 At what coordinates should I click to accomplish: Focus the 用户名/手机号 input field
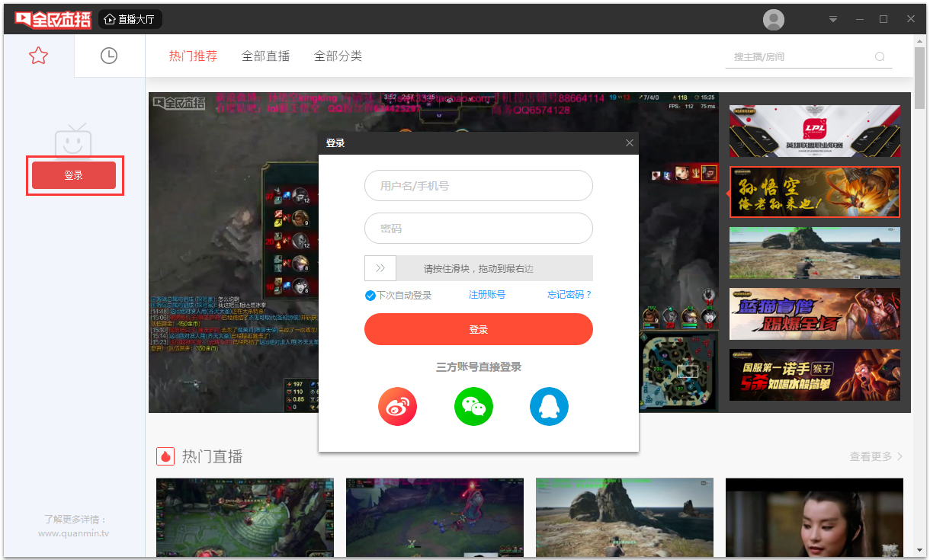478,186
